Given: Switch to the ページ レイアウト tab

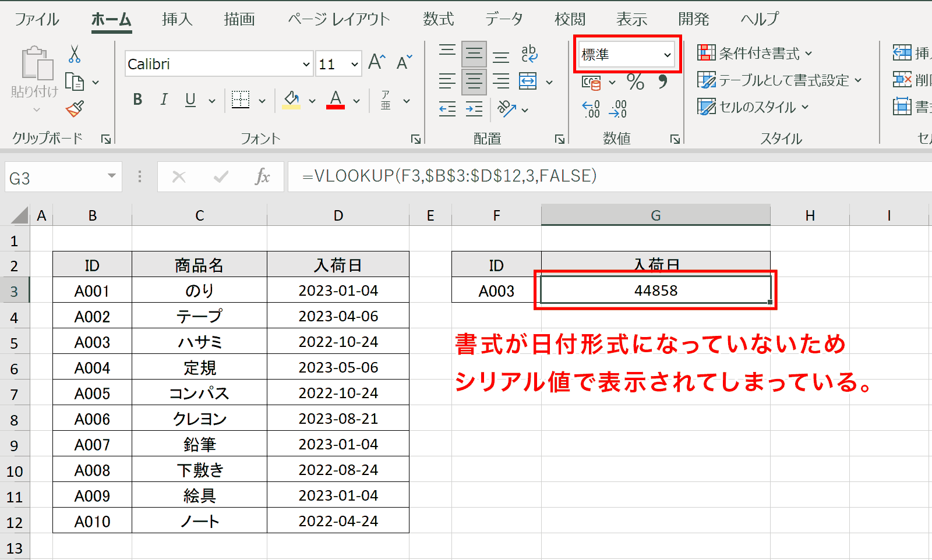Looking at the screenshot, I should coord(339,19).
